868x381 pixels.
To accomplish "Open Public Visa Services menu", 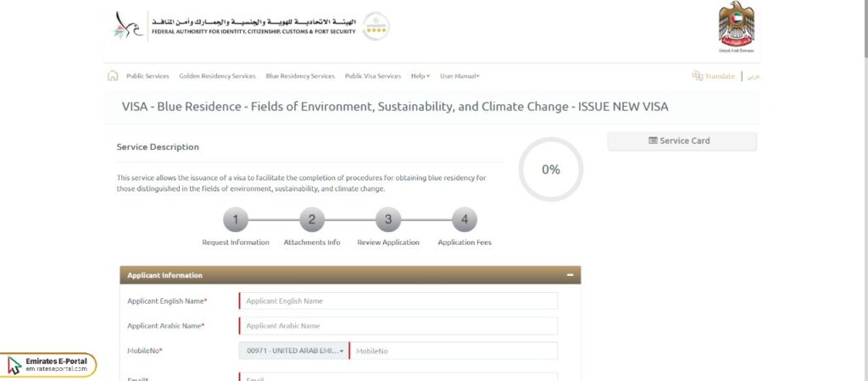I will [x=373, y=75].
